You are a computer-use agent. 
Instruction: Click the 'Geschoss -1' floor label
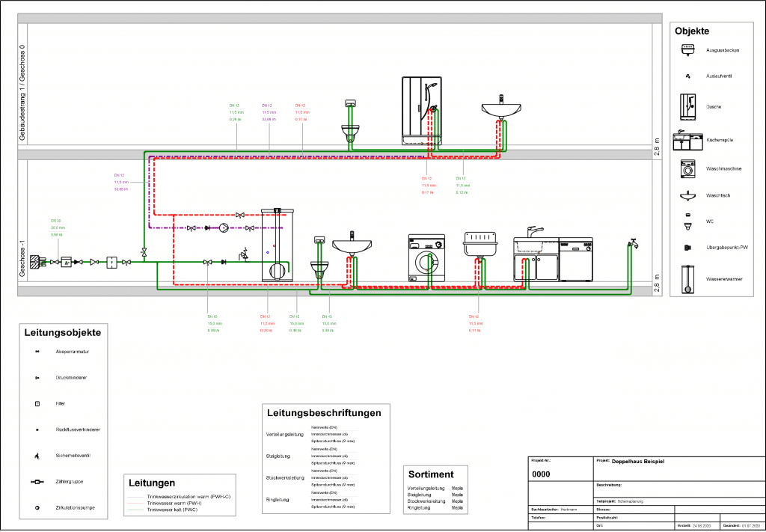coord(22,258)
